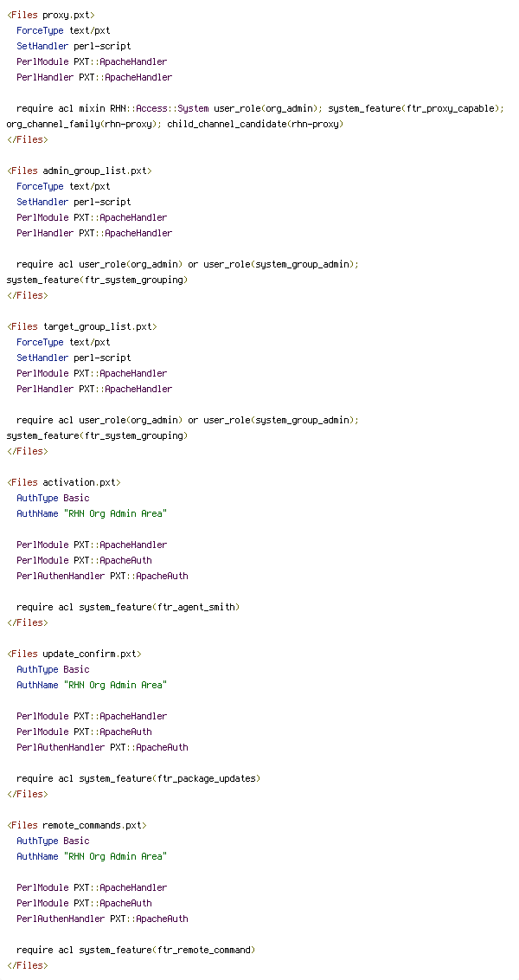Image resolution: width=519 pixels, height=980 pixels.
Task: Click 'SetHandler perl-script' in the target_group_list.pxt block
Action: click(x=74, y=358)
